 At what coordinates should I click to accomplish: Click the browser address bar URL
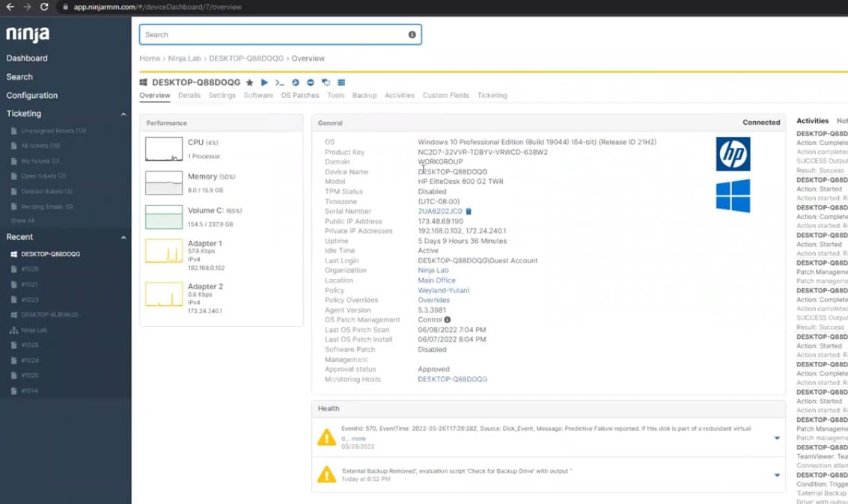point(157,7)
